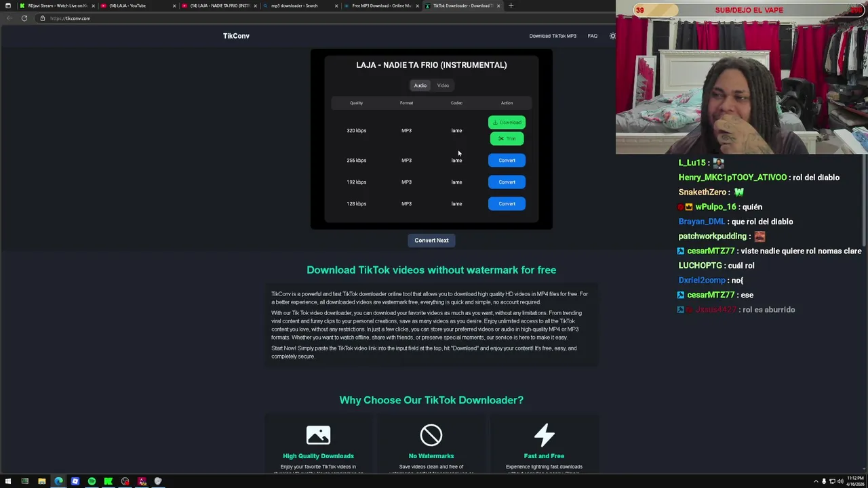Click chat username Henry_MKC1pTOOY_ATIVOO
Image resolution: width=868 pixels, height=488 pixels.
pyautogui.click(x=732, y=178)
